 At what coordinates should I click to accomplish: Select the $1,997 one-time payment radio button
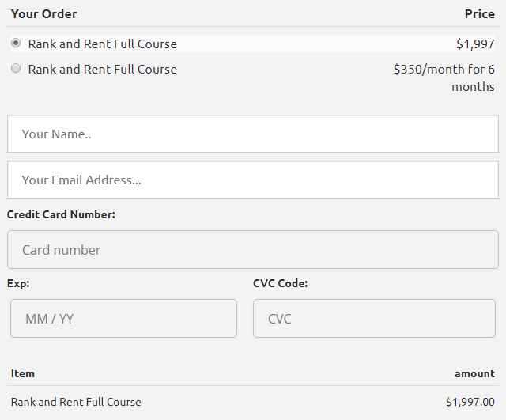16,44
